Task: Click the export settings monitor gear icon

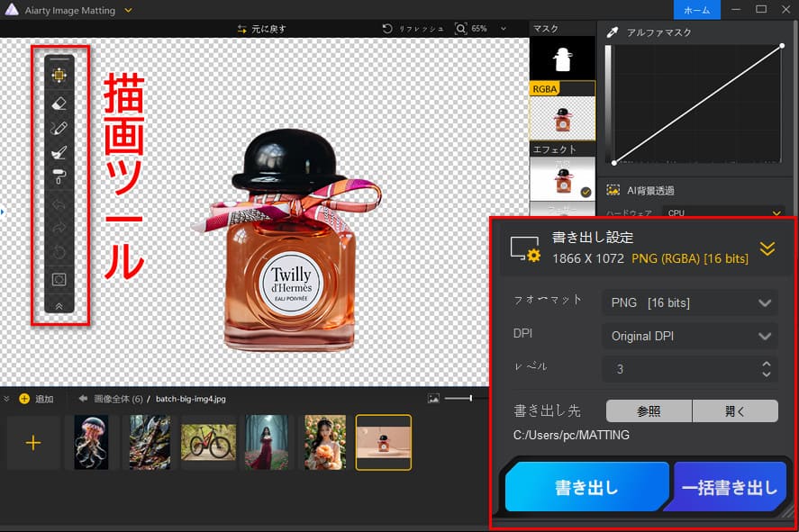Action: pos(525,249)
